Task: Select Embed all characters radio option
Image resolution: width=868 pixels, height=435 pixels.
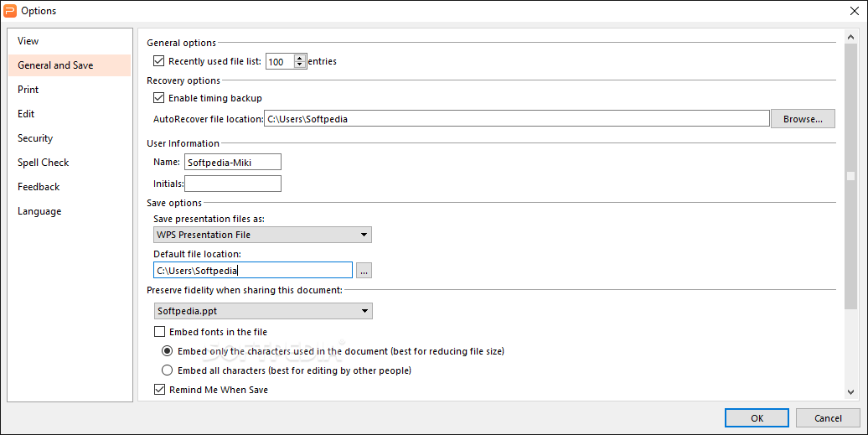Action: click(x=167, y=370)
